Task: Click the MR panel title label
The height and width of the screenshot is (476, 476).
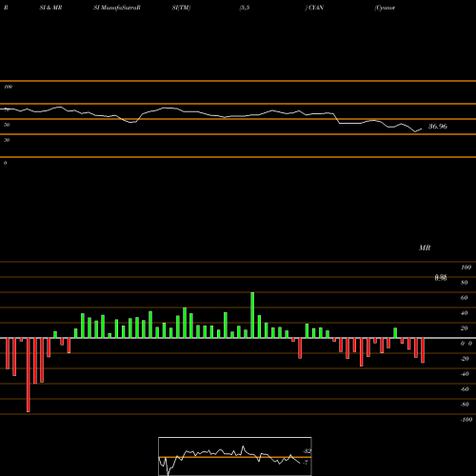Action: 425,248
